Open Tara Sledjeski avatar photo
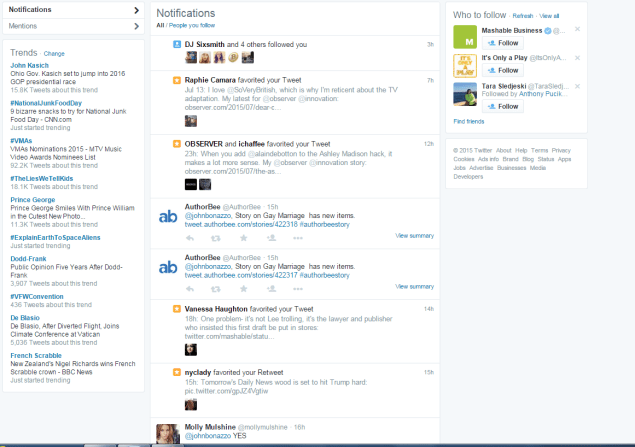 465,94
